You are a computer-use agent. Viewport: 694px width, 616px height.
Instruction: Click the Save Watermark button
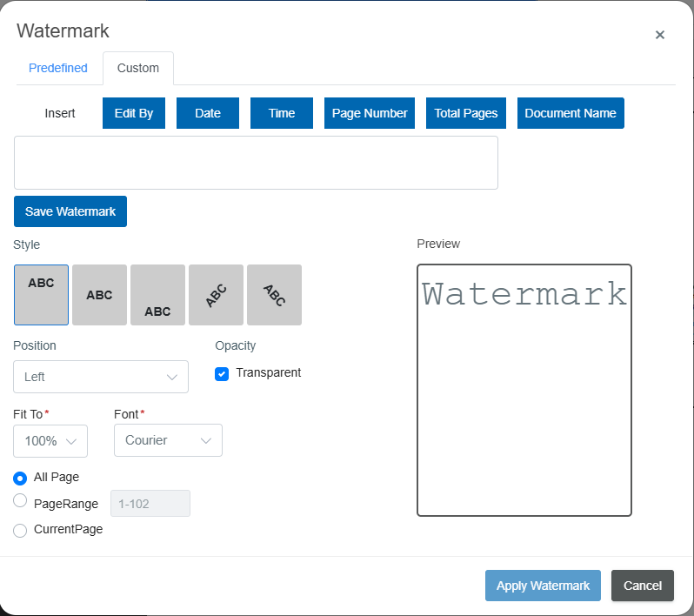click(x=70, y=211)
